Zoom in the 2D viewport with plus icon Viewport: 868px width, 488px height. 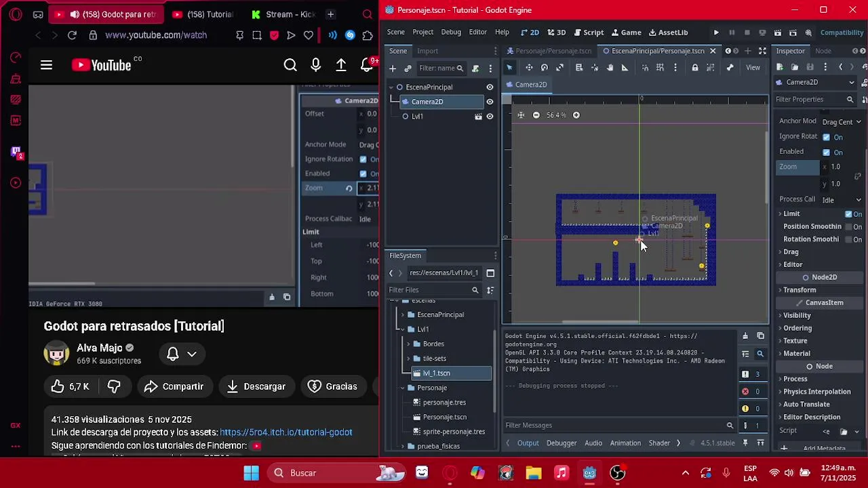(x=576, y=115)
